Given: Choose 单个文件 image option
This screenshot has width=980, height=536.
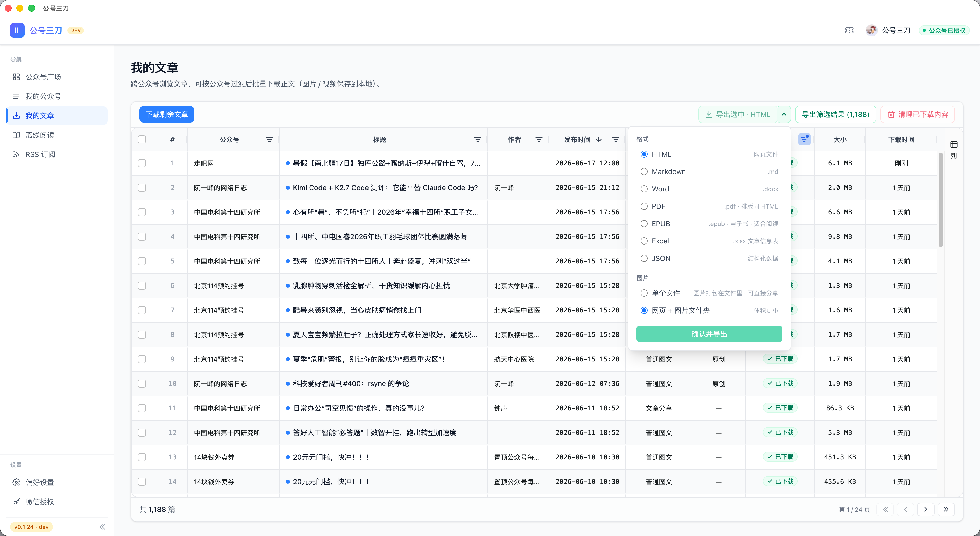Looking at the screenshot, I should [709, 293].
